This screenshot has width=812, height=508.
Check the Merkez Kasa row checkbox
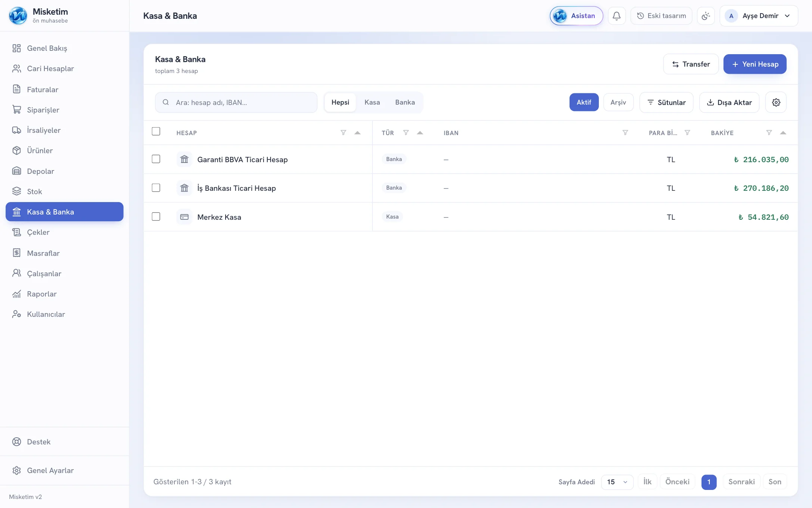click(156, 216)
